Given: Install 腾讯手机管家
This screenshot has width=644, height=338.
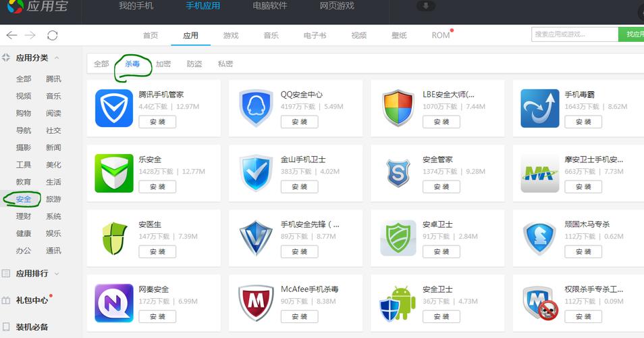Looking at the screenshot, I should 157,122.
